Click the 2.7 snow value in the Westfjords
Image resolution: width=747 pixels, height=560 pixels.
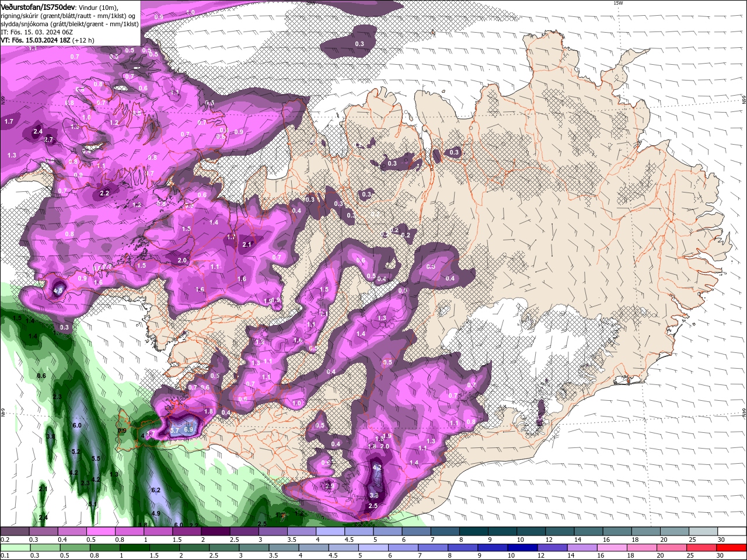coord(48,139)
